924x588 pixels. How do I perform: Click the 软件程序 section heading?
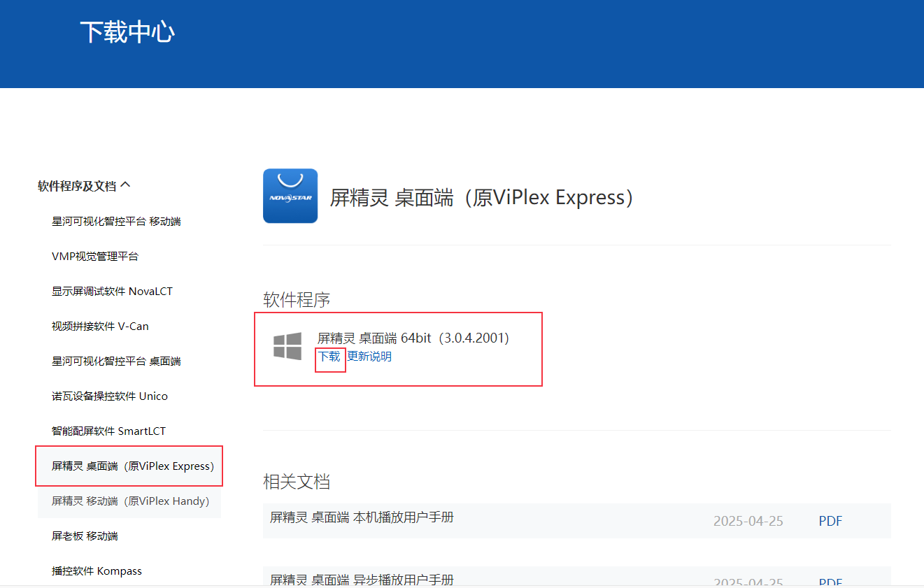[x=297, y=301]
